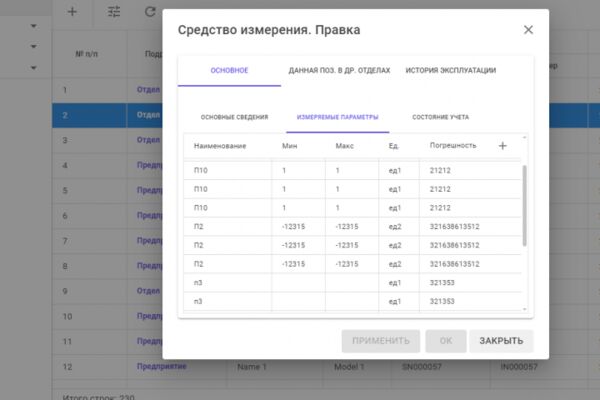Click the ОК button
The image size is (600, 400).
tap(446, 341)
